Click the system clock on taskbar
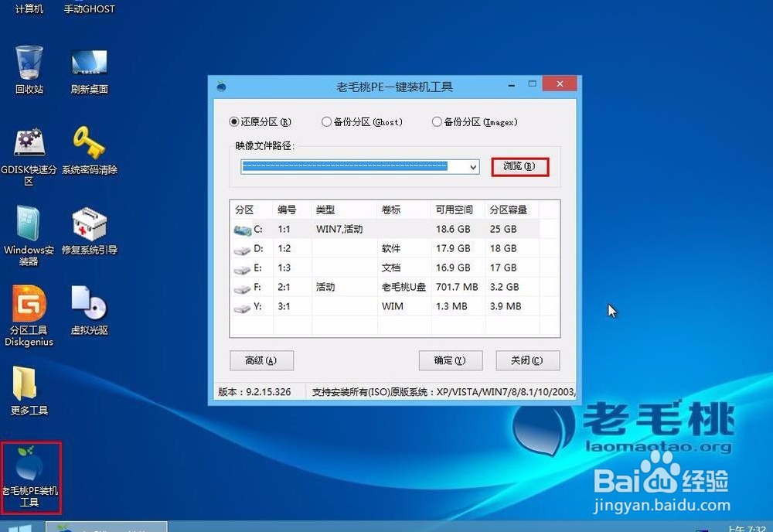Viewport: 773px width, 532px height. 747,528
